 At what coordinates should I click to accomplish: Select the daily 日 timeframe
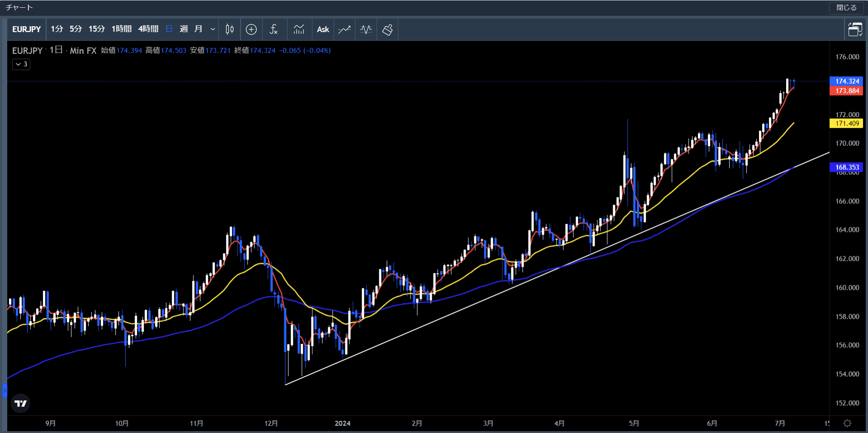point(169,29)
